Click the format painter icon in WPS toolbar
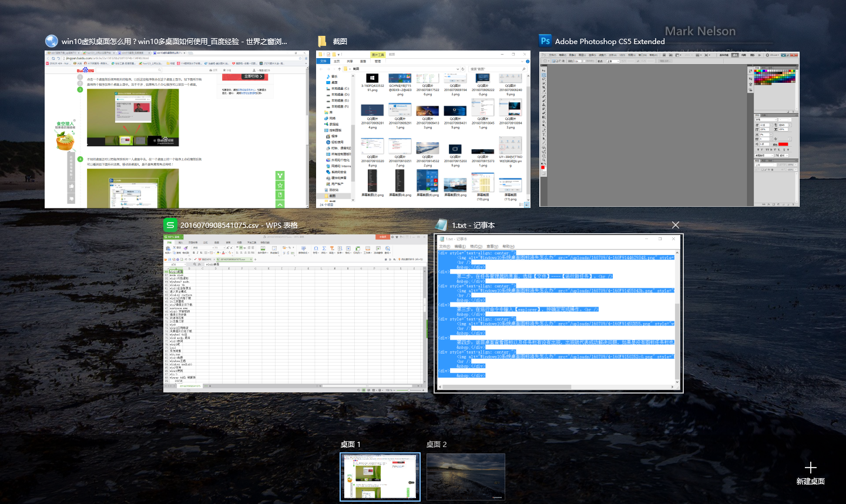The image size is (846, 504). pyautogui.click(x=186, y=248)
